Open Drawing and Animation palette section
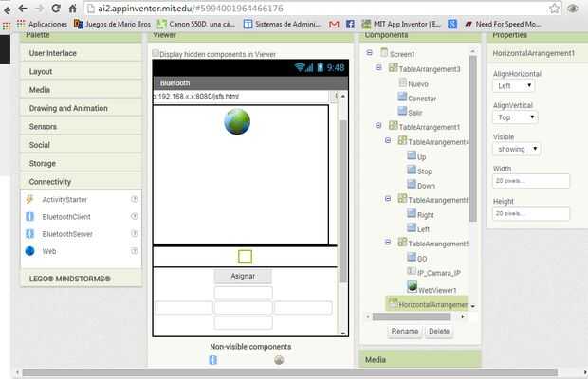The height and width of the screenshot is (379, 588). [82, 108]
